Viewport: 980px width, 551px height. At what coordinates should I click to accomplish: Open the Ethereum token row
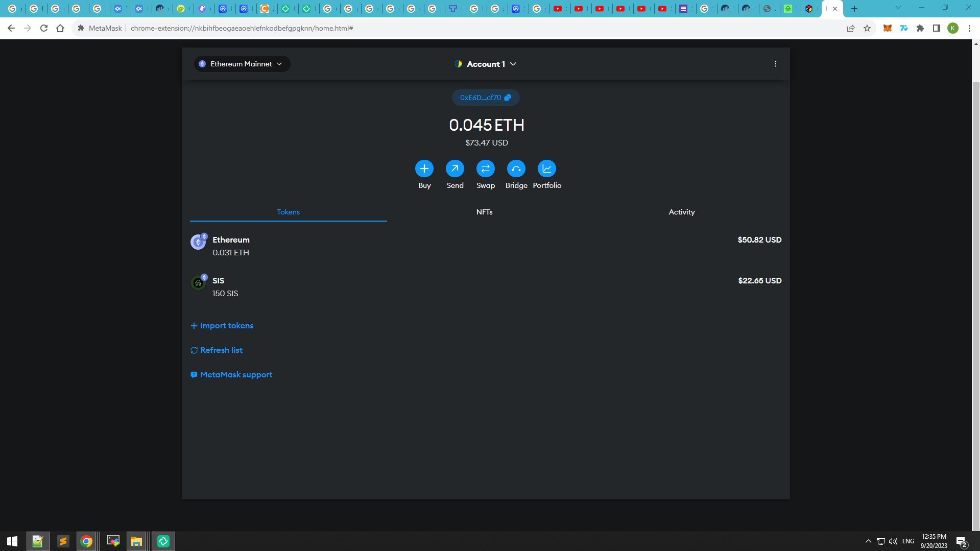pyautogui.click(x=486, y=246)
